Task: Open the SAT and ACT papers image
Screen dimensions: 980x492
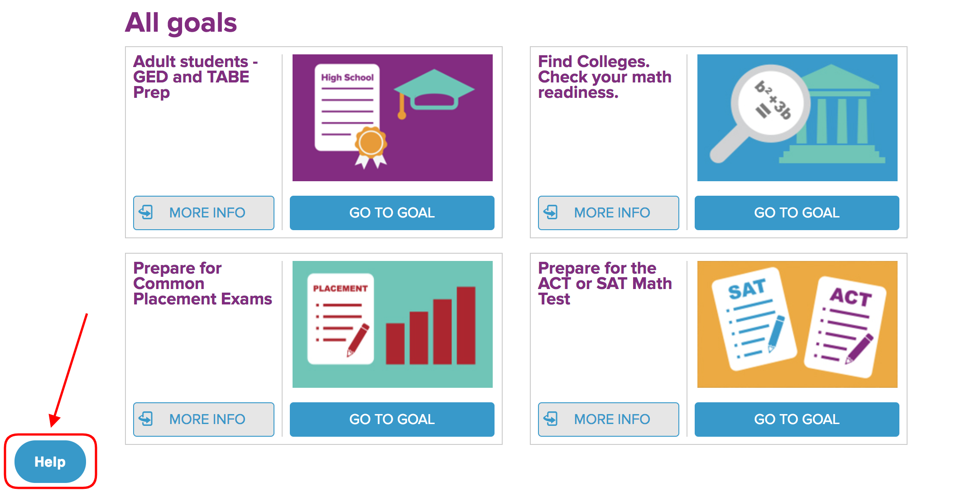Action: click(797, 324)
